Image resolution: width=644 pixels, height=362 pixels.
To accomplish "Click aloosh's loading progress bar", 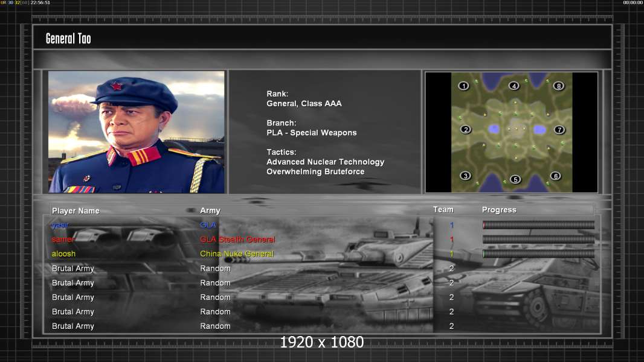I will click(x=538, y=254).
